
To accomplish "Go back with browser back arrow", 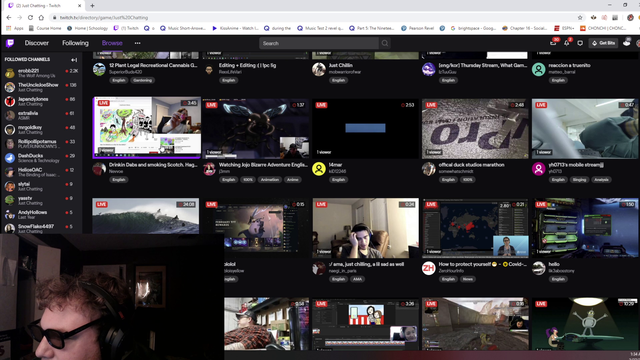I will point(9,18).
